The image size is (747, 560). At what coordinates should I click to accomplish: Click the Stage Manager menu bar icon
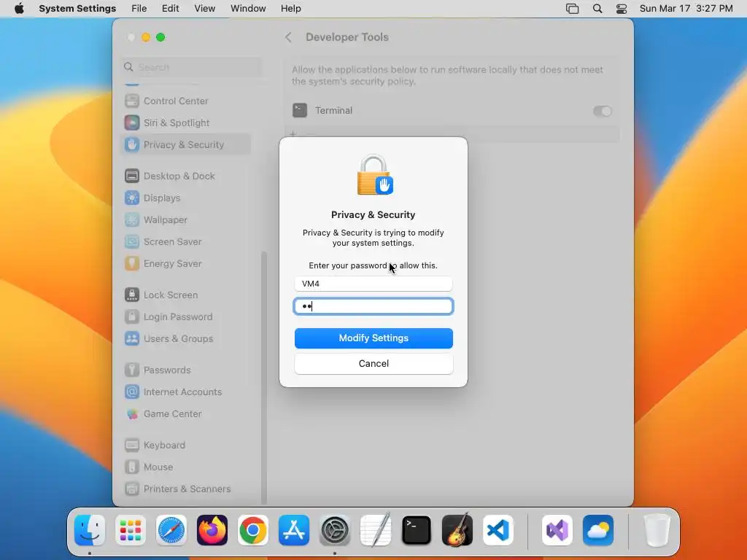tap(572, 9)
